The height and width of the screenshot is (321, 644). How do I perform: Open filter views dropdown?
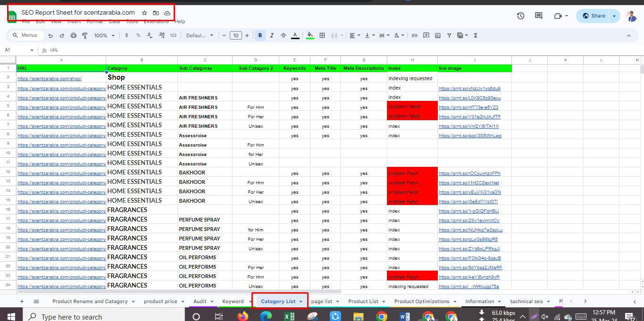[462, 35]
